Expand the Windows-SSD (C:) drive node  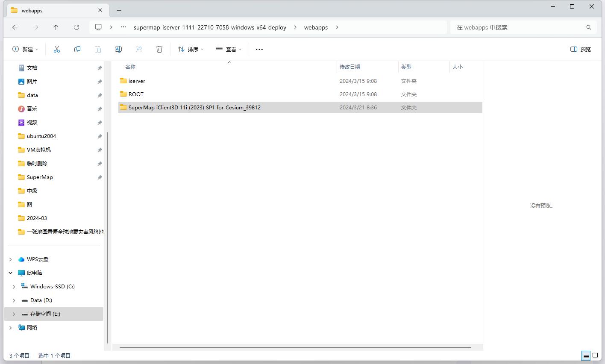[x=14, y=287]
